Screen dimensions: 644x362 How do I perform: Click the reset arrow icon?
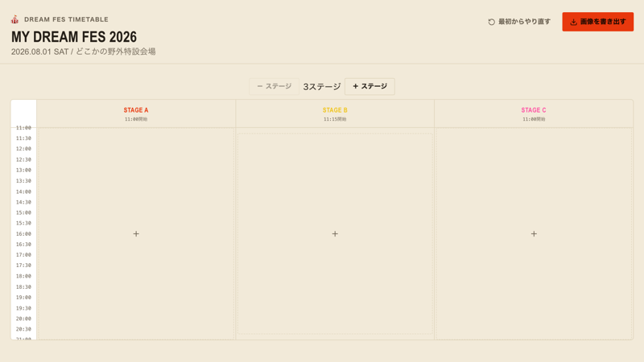pos(491,22)
